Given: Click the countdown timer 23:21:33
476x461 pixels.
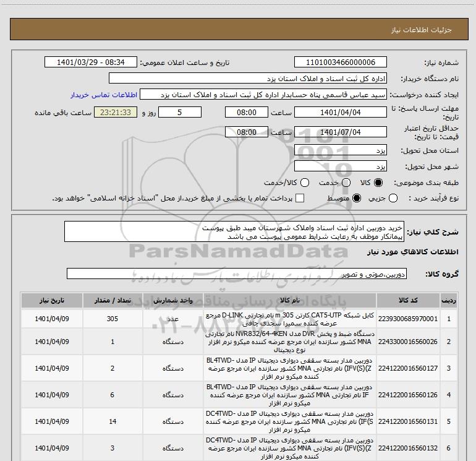Looking at the screenshot, I should (x=116, y=113).
